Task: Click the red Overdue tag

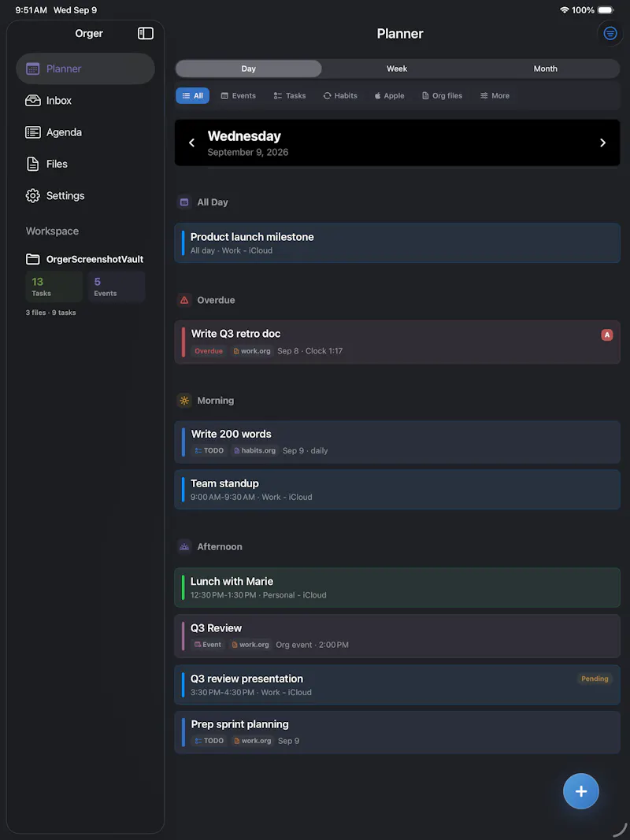Action: pyautogui.click(x=209, y=351)
